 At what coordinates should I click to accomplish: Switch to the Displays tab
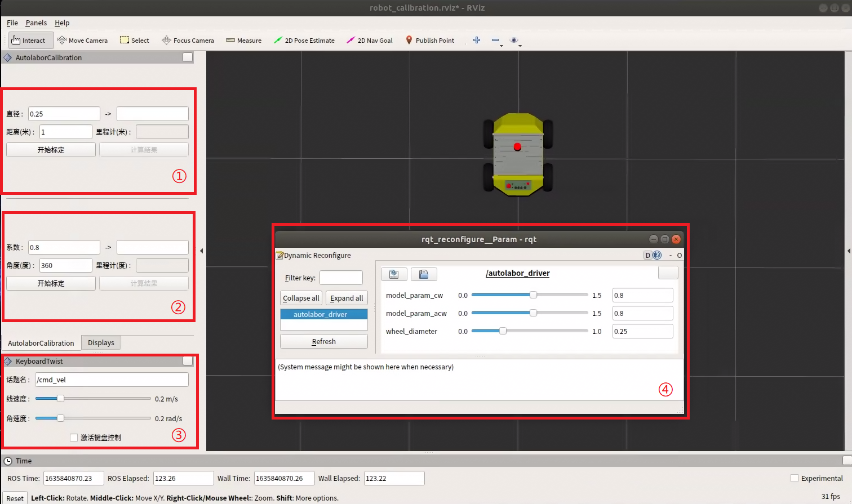coord(101,342)
